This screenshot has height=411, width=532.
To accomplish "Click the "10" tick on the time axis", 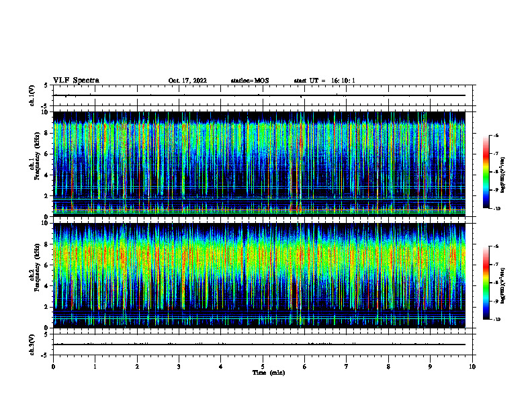I will (x=472, y=367).
